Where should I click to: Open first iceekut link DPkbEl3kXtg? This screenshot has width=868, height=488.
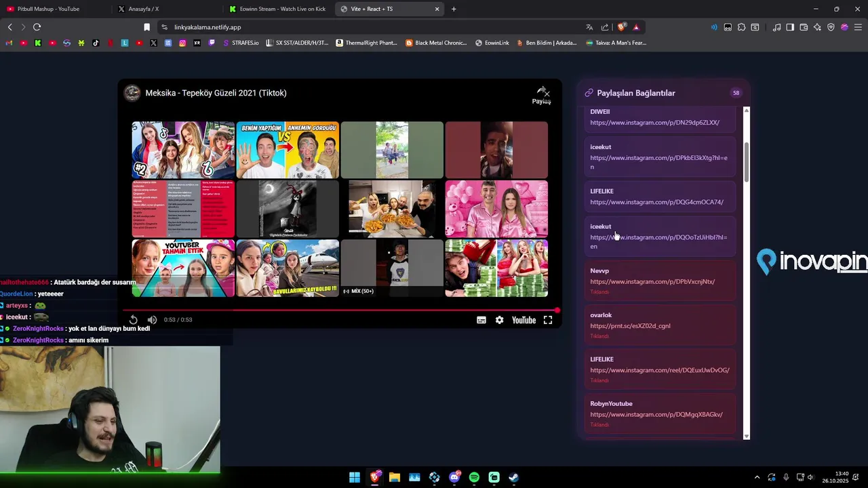pos(658,162)
